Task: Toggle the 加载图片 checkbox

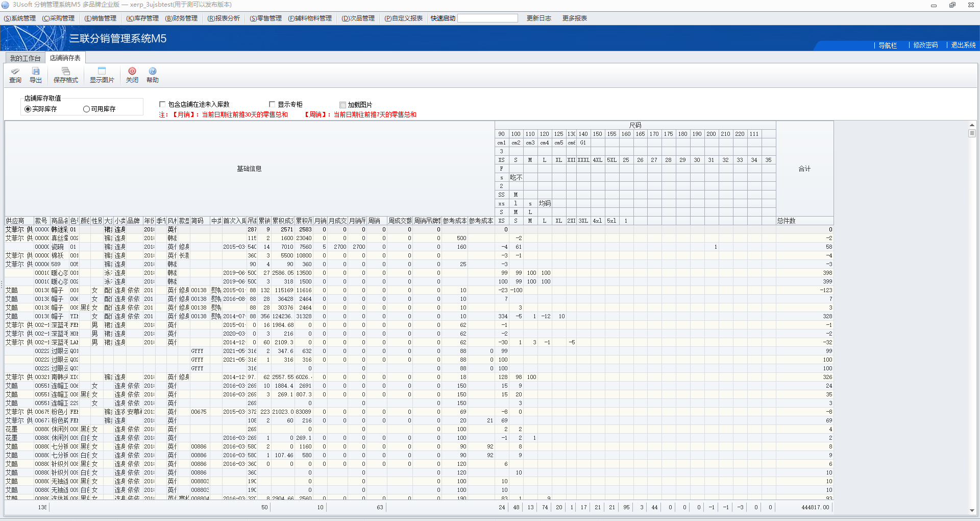Action: tap(342, 105)
